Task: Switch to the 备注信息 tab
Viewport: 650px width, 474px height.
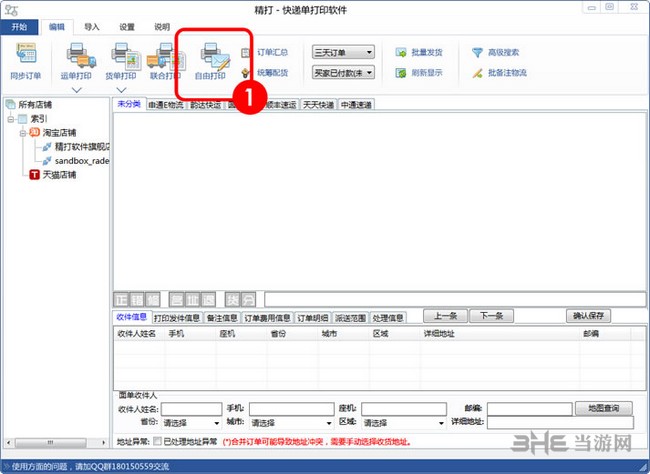Action: [222, 318]
